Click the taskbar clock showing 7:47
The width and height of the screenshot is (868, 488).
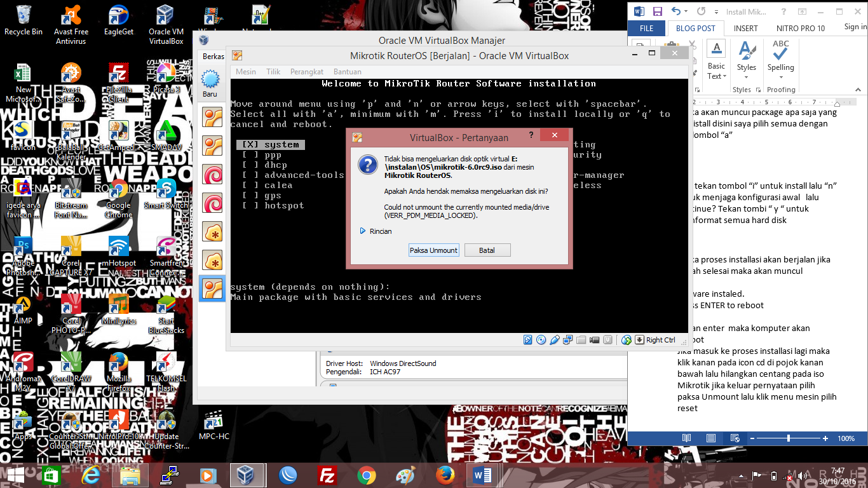tap(837, 475)
